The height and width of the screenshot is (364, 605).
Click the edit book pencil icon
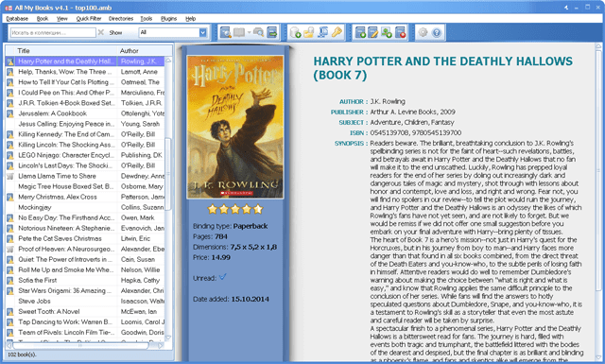373,33
